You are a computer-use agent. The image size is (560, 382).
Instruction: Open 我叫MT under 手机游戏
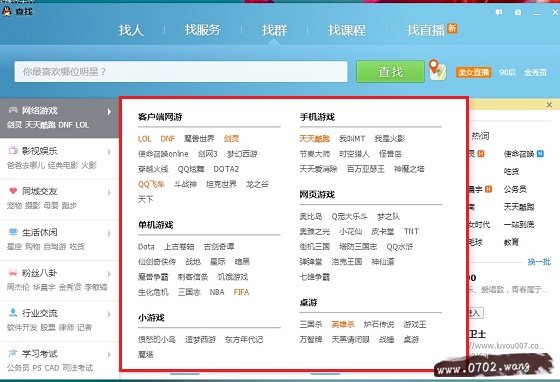352,139
